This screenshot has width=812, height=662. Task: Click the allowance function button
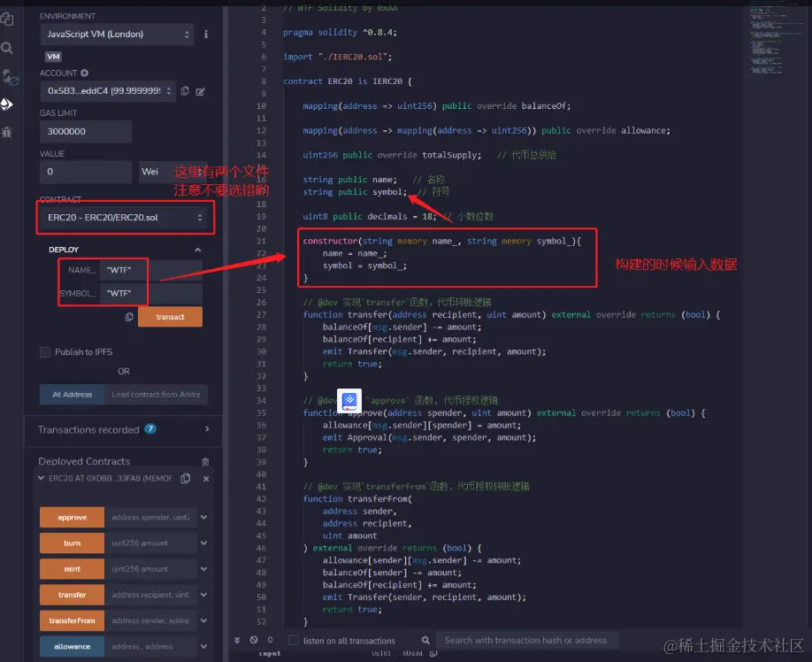coord(72,646)
